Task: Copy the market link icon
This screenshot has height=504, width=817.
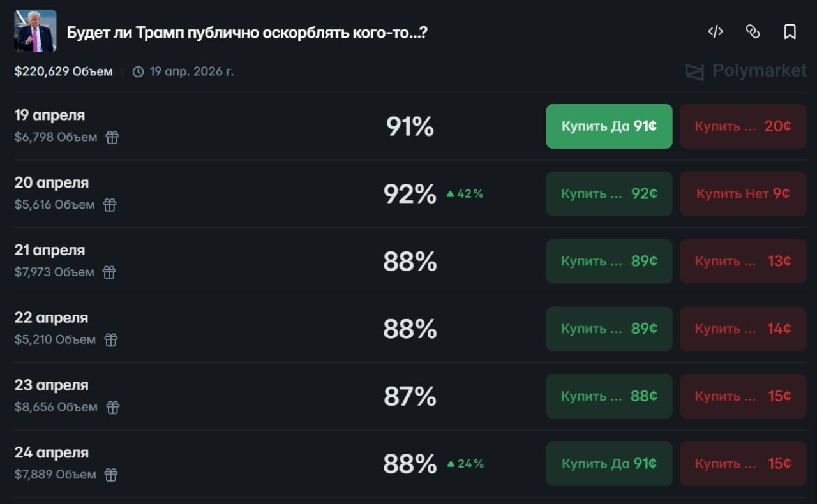Action: click(x=753, y=32)
